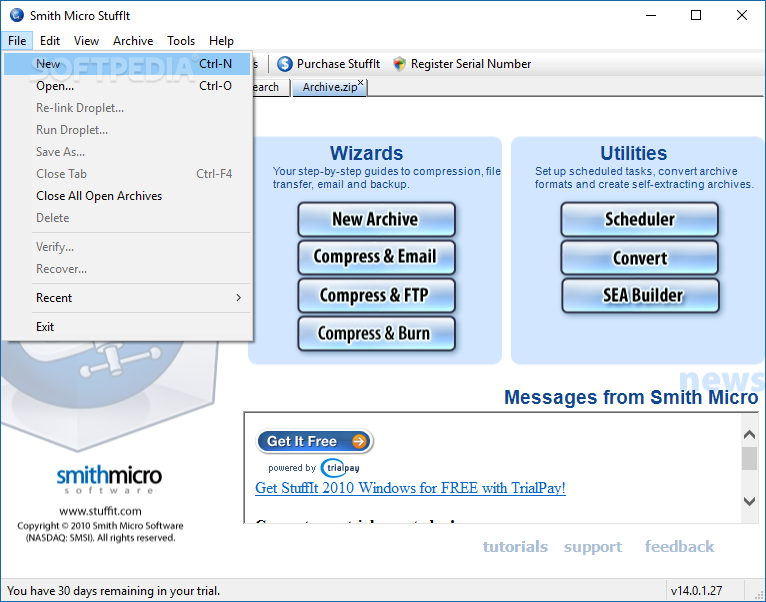The width and height of the screenshot is (766, 602).
Task: Open the Edit menu
Action: pyautogui.click(x=50, y=41)
